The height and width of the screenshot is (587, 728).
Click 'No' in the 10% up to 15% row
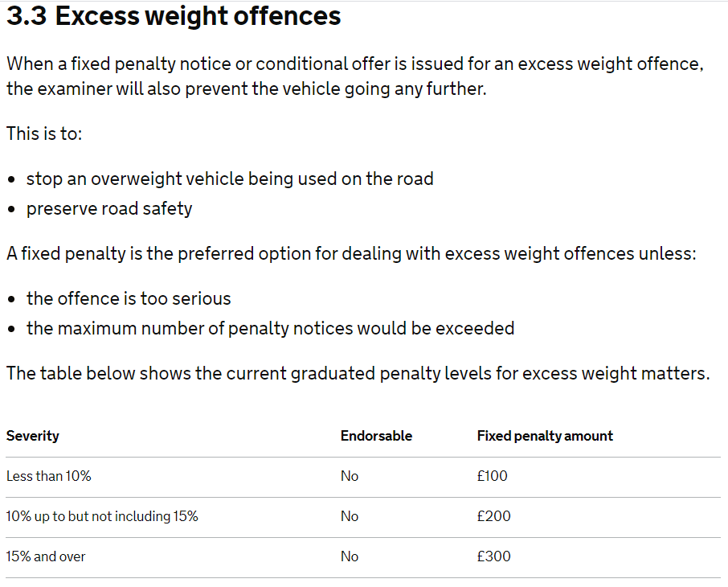click(350, 516)
